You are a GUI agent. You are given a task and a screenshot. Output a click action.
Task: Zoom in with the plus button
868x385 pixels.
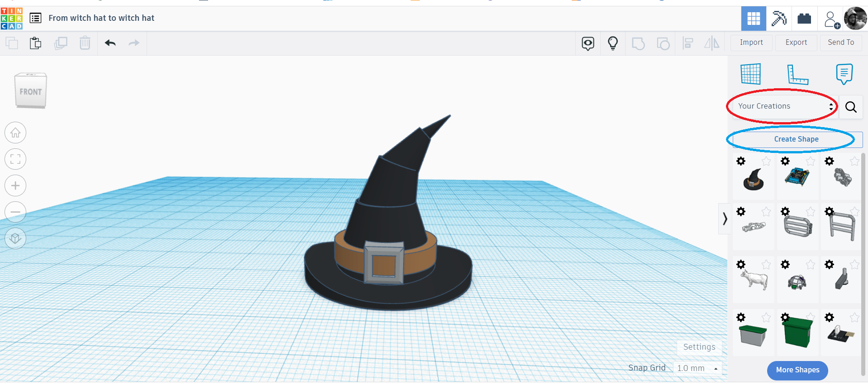[x=15, y=185]
